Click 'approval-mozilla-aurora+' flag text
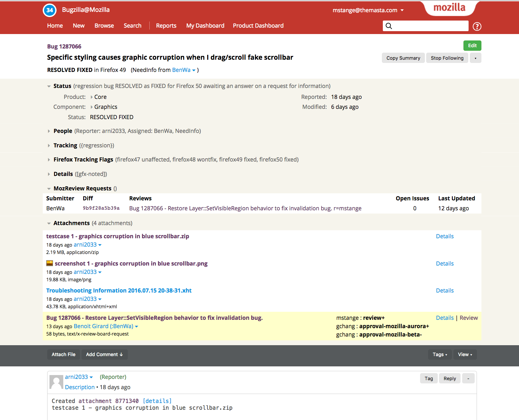519x420 pixels. [394, 326]
